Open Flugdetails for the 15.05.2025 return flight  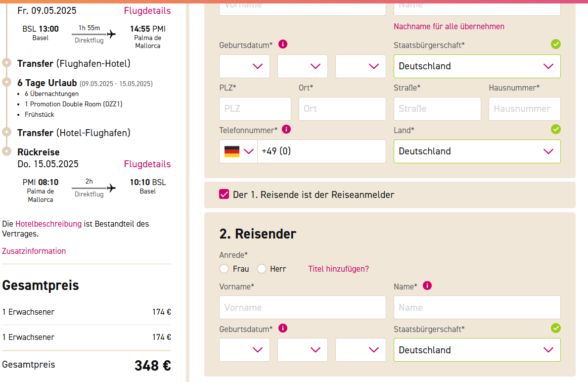[x=147, y=164]
